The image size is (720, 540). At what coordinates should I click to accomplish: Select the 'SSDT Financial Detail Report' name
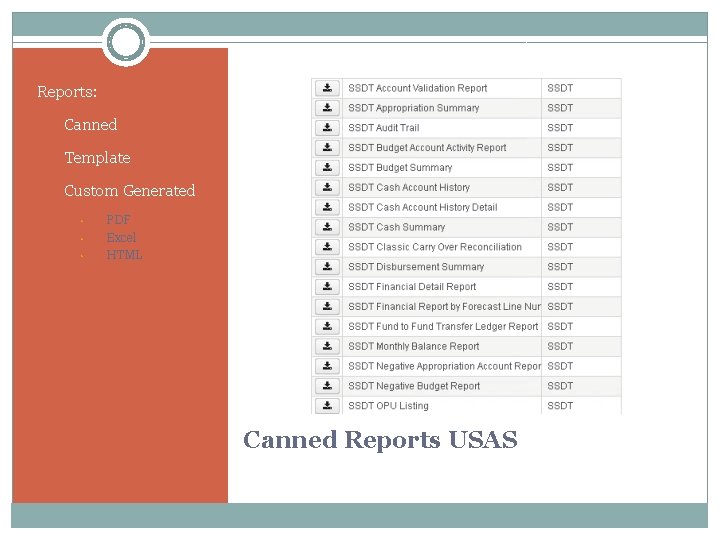point(412,287)
